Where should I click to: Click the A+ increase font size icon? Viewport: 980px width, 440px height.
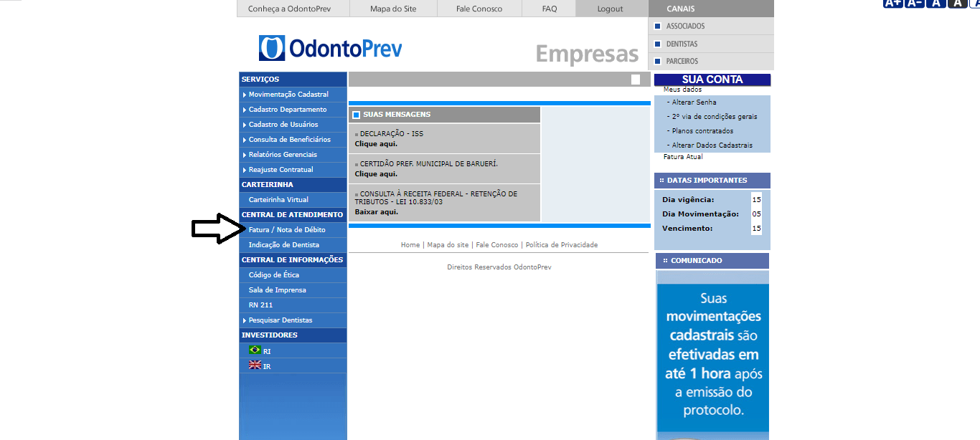[892, 3]
